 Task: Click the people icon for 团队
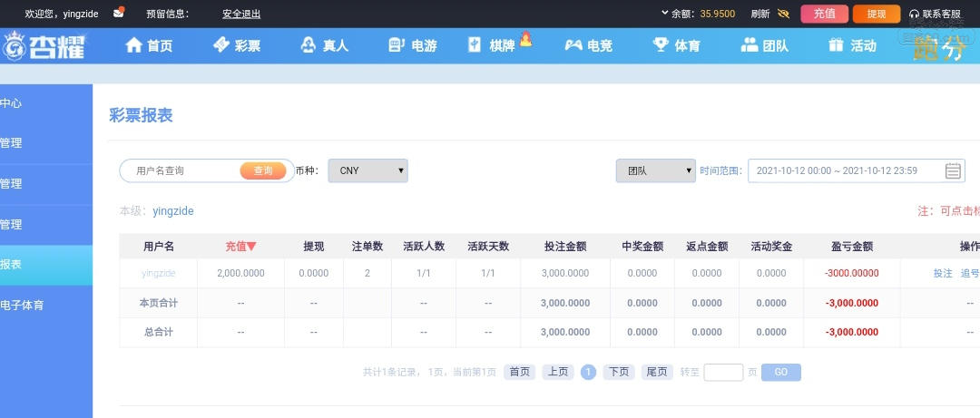(749, 44)
